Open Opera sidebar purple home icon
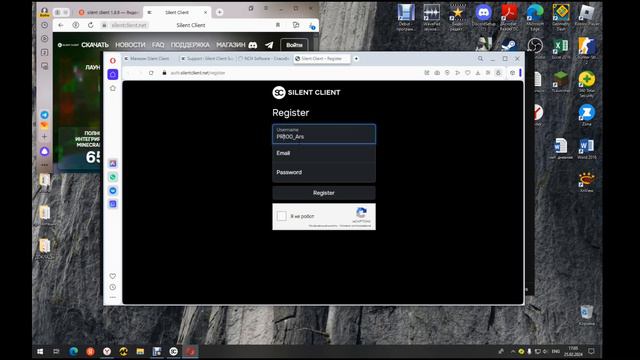Viewport: 640px width, 360px height. coord(113,74)
